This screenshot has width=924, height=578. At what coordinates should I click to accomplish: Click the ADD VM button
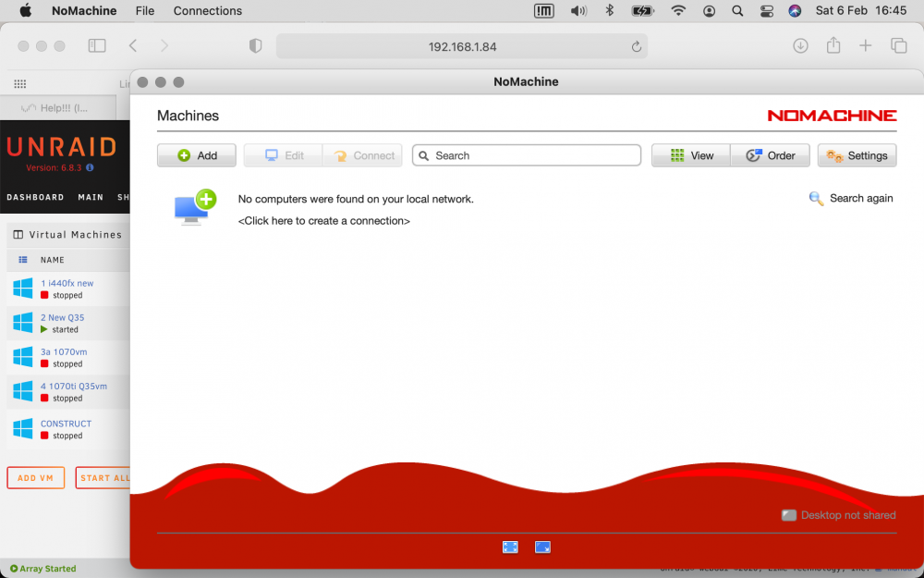pos(35,478)
